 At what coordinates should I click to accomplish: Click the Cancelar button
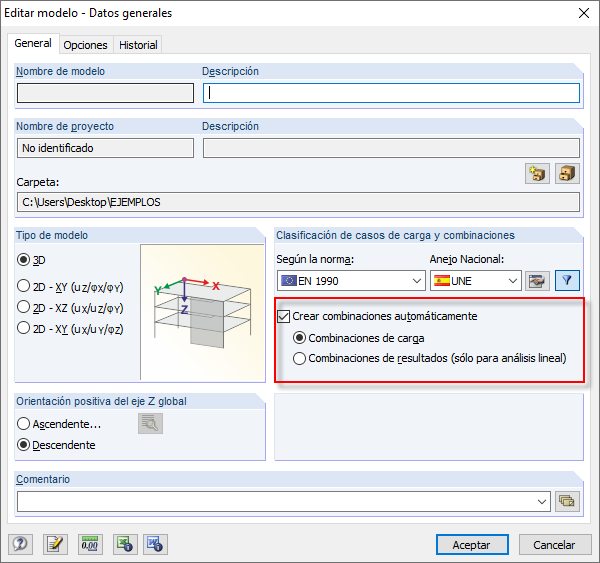pyautogui.click(x=554, y=545)
